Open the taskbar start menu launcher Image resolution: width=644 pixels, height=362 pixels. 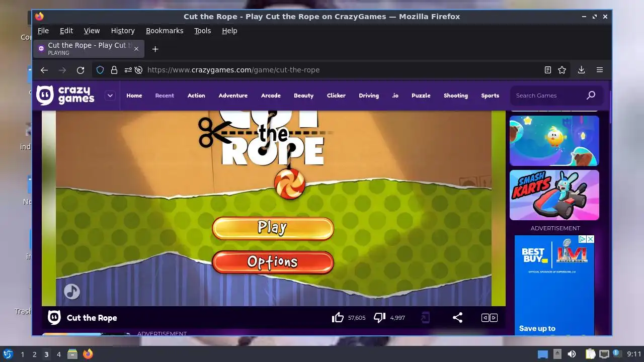coord(8,354)
